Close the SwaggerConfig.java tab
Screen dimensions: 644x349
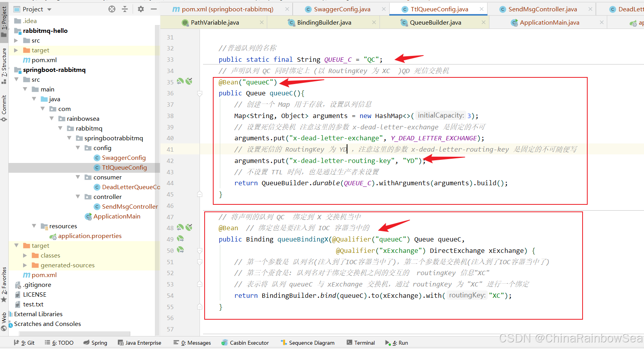tap(384, 9)
